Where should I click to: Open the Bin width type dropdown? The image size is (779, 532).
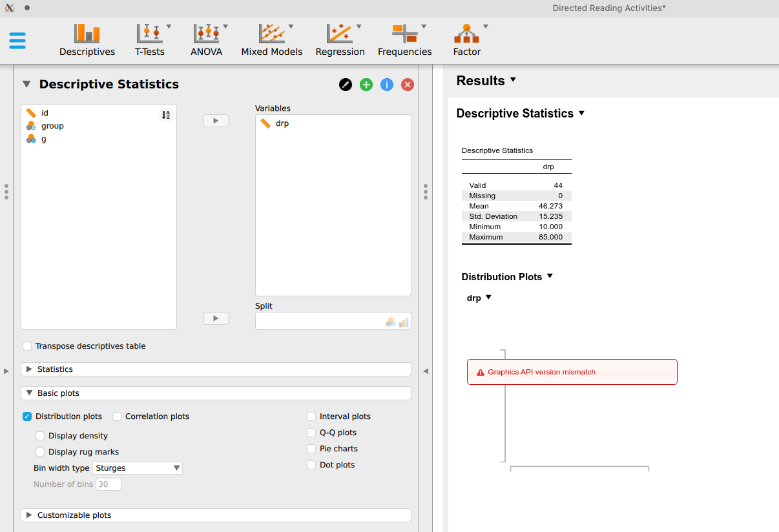coord(137,467)
